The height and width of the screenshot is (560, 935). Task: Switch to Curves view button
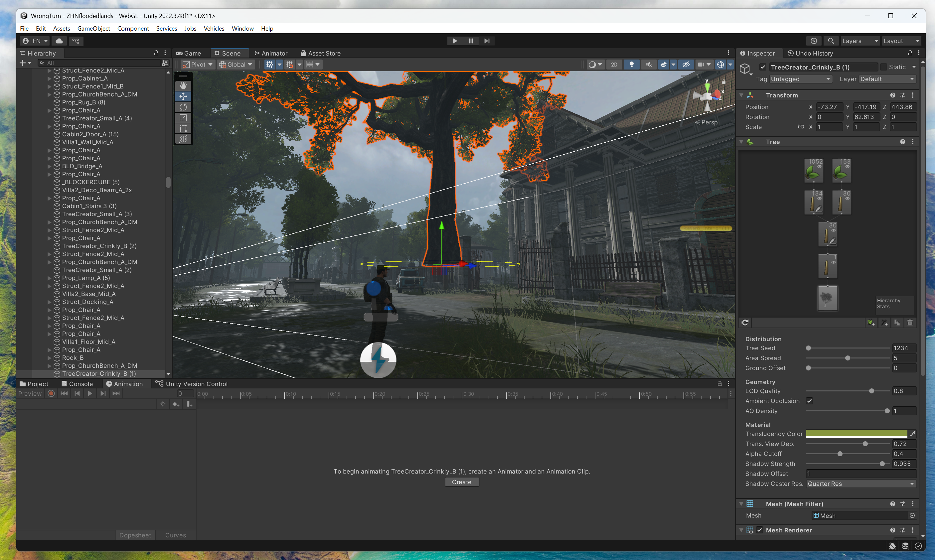point(176,535)
